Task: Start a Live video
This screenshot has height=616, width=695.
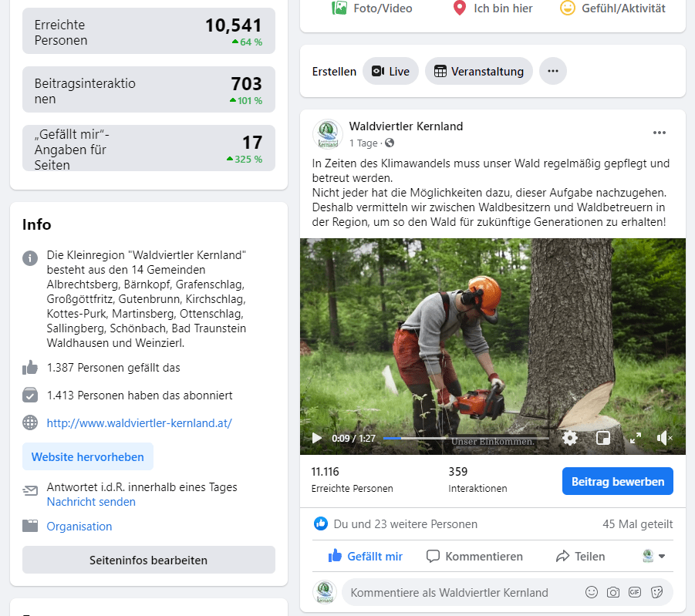Action: pos(390,71)
